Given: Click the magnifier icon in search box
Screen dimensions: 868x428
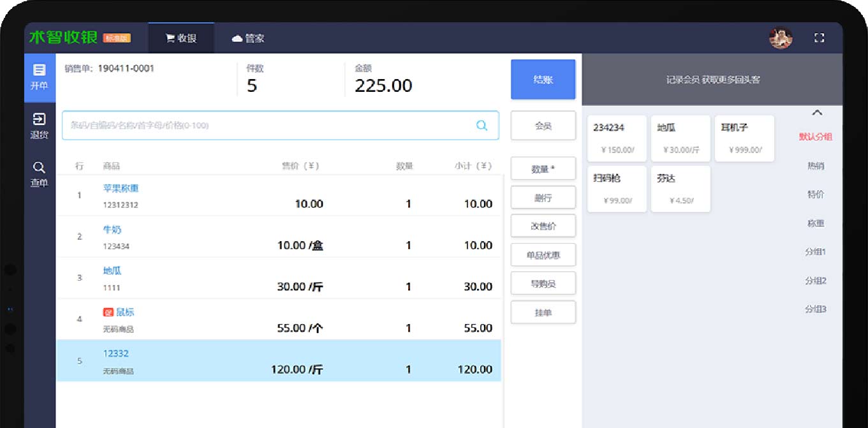Looking at the screenshot, I should click(482, 126).
